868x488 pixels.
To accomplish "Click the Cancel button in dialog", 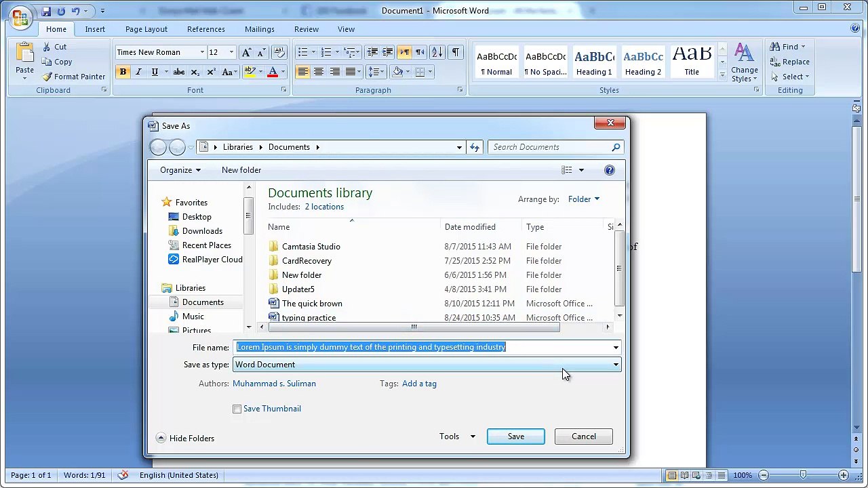I will 584,436.
